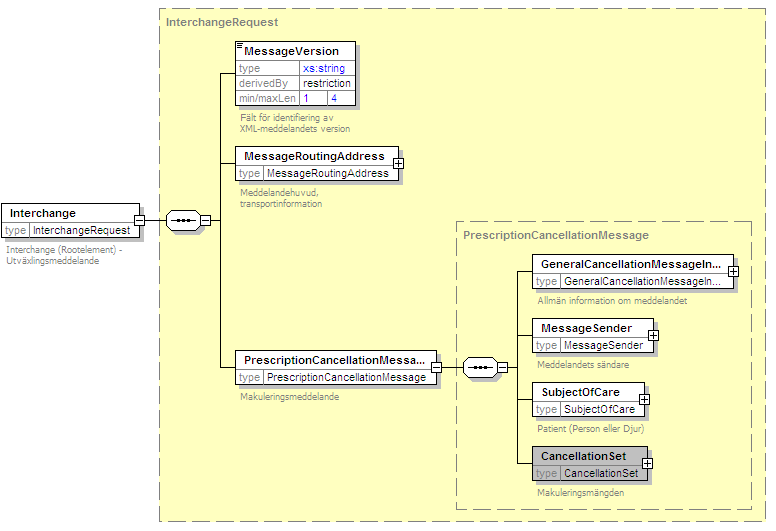The height and width of the screenshot is (531, 776).
Task: Select the MessageVersion element name
Action: pyautogui.click(x=291, y=51)
